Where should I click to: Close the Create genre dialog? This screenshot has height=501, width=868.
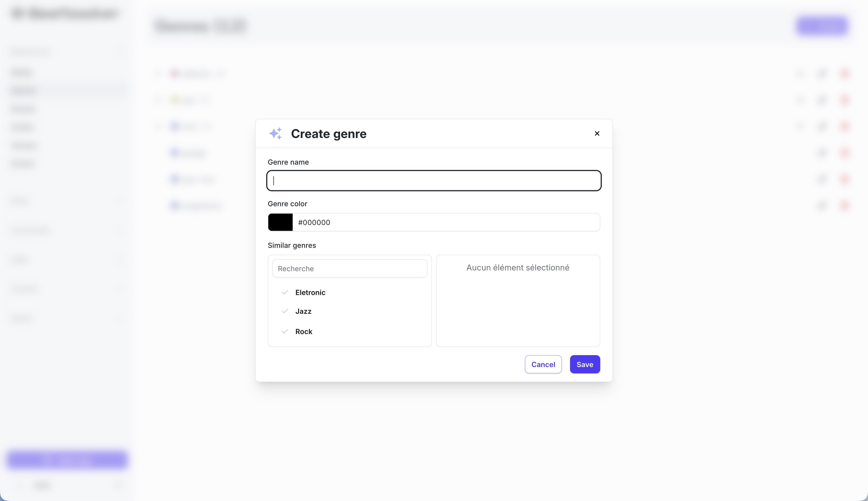[x=597, y=133]
